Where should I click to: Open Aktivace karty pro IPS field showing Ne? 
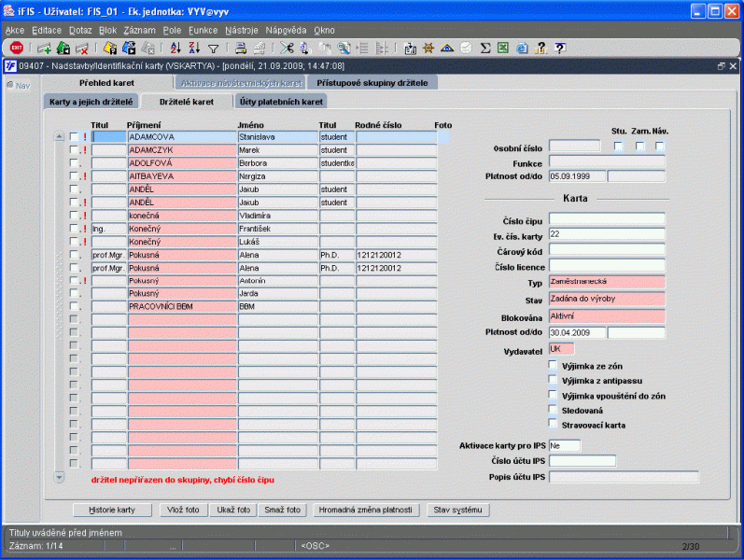click(x=565, y=445)
